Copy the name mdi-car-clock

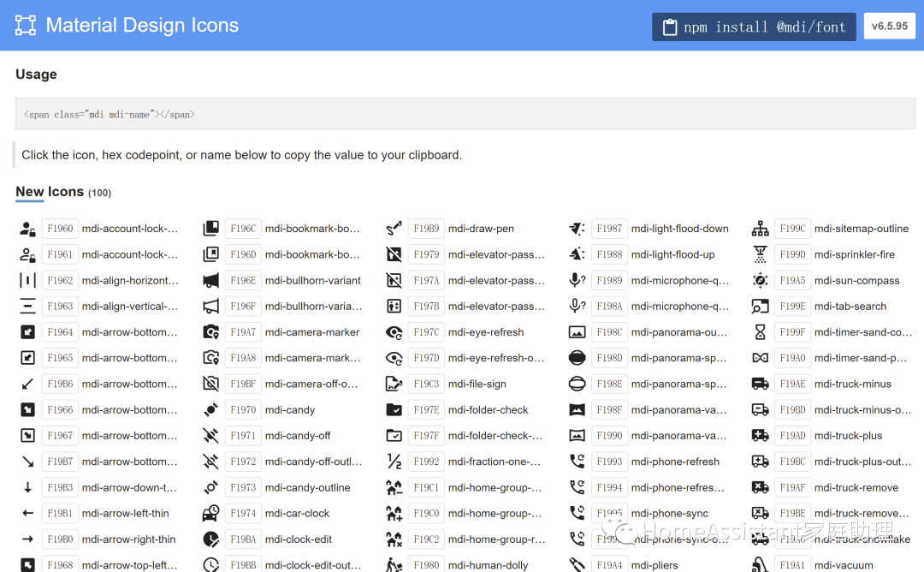[x=297, y=513]
